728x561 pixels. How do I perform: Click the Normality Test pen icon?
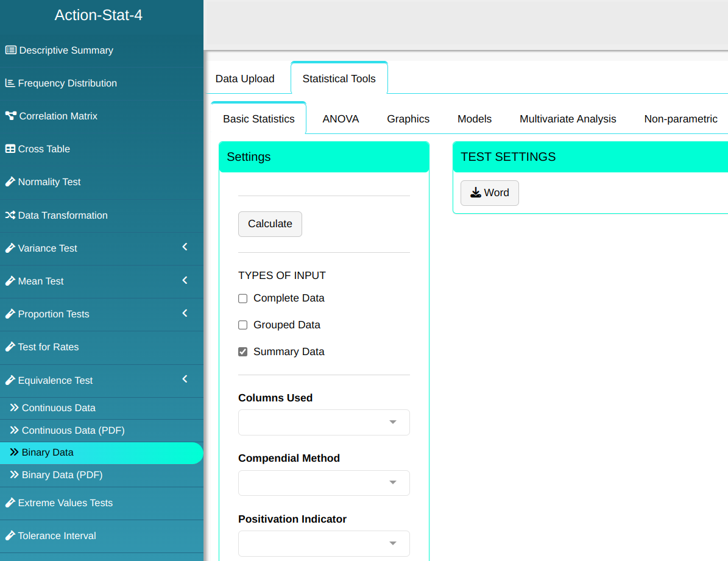(10, 182)
